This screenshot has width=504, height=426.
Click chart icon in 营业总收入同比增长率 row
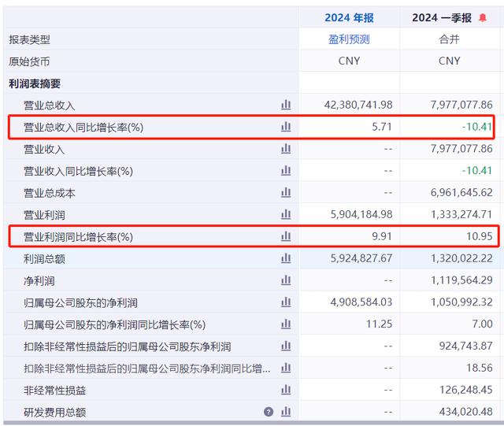point(286,127)
